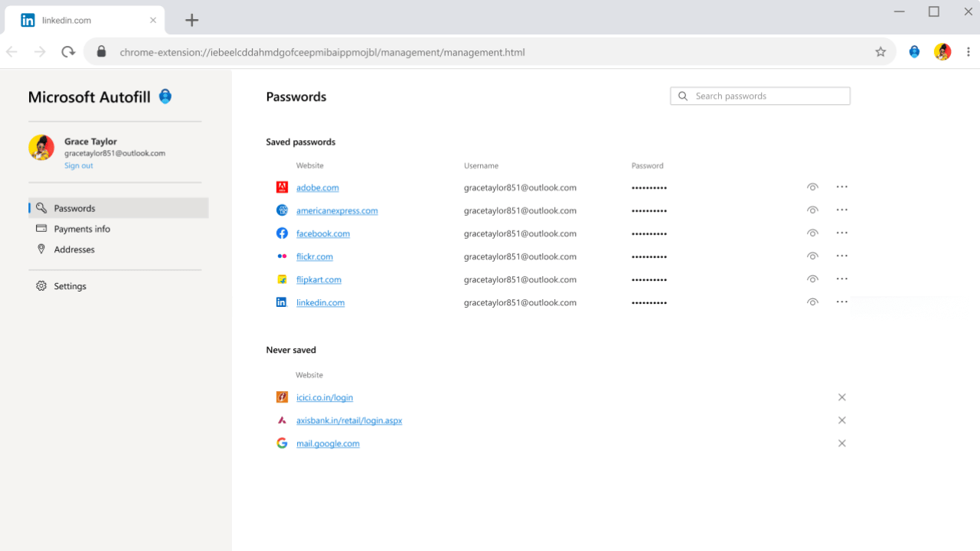Bookmark this page with the star icon

pos(880,52)
